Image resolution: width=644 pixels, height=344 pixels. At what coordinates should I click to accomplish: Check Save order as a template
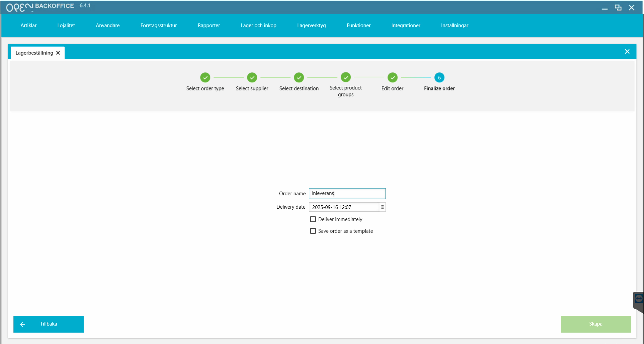click(313, 231)
